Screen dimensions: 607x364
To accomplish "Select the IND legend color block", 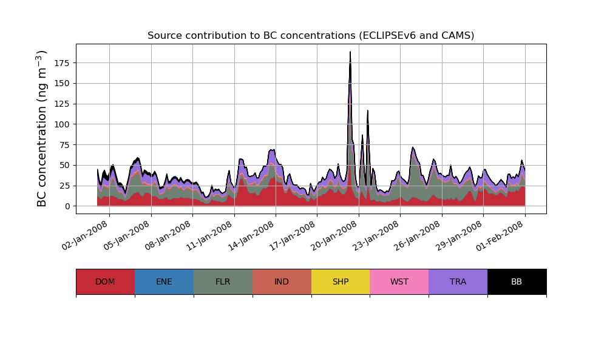I will 282,281.
